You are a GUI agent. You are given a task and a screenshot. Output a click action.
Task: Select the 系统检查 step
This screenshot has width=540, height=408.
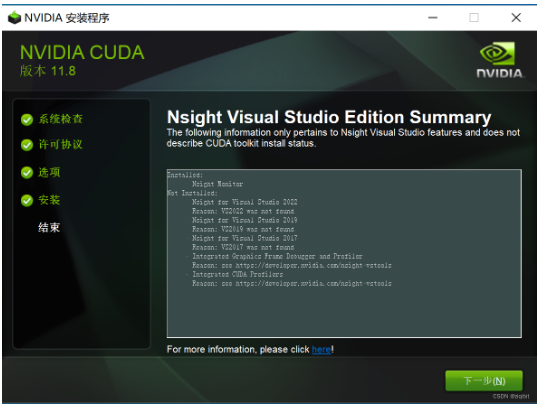(x=61, y=119)
